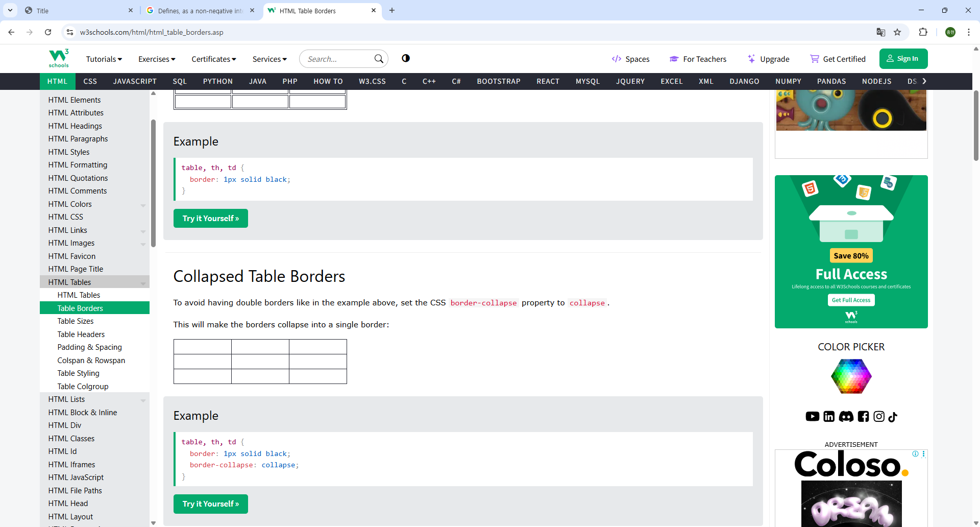The image size is (980, 527).
Task: Open the Chrome profile avatar
Action: (950, 32)
